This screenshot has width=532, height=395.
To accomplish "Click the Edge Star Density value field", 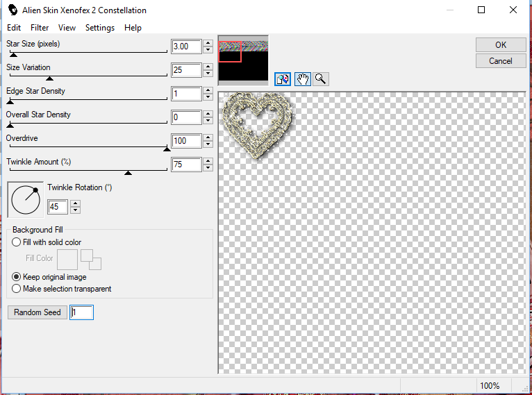I will (186, 94).
